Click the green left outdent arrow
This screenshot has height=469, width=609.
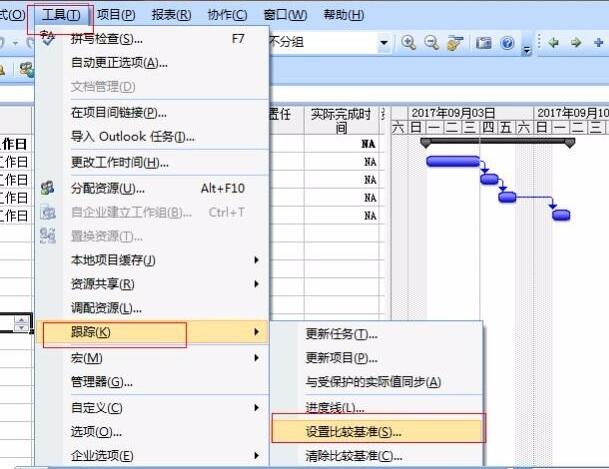pyautogui.click(x=553, y=42)
